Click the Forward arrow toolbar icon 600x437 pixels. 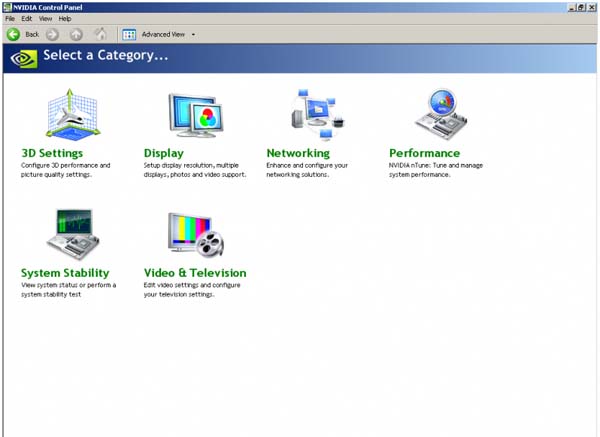[x=52, y=35]
